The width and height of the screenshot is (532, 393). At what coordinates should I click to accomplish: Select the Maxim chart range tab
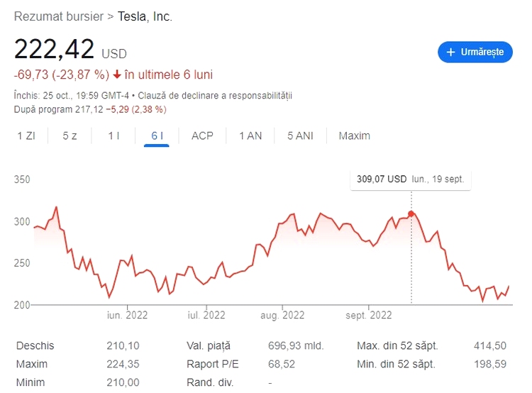pos(355,135)
